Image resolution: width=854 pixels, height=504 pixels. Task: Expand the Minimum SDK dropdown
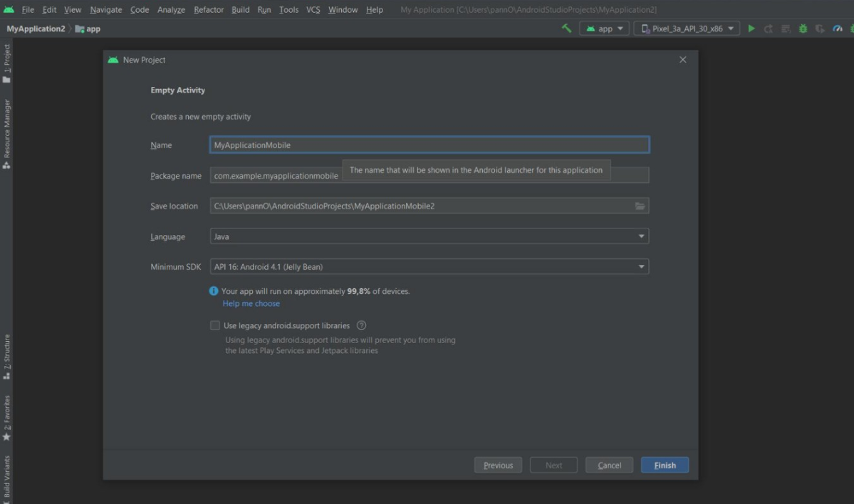429,267
